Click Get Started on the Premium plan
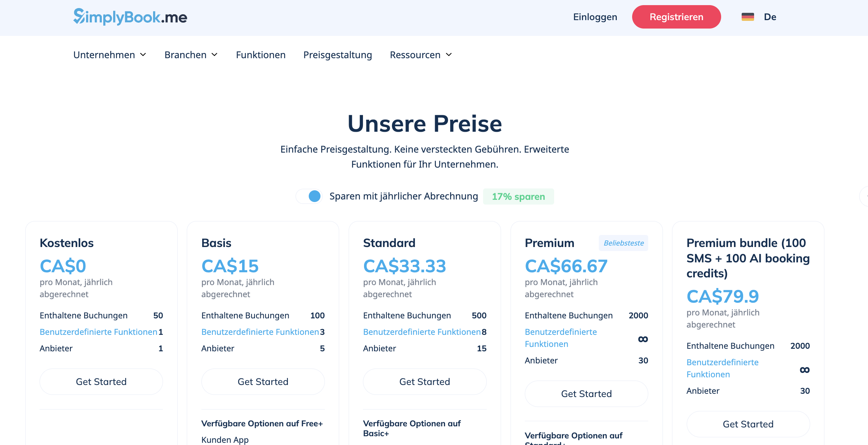This screenshot has height=445, width=868. coord(586,393)
